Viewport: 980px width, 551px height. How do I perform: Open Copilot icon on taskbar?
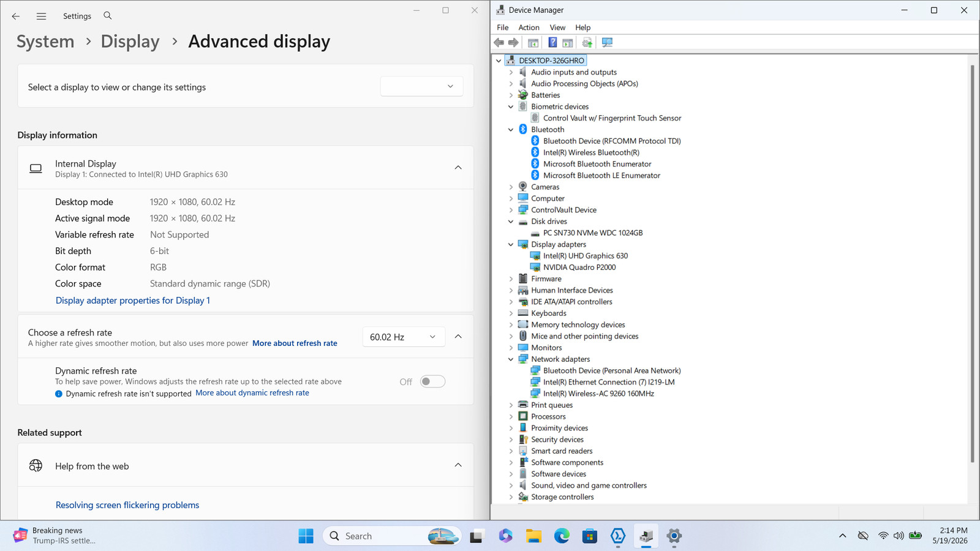point(505,536)
